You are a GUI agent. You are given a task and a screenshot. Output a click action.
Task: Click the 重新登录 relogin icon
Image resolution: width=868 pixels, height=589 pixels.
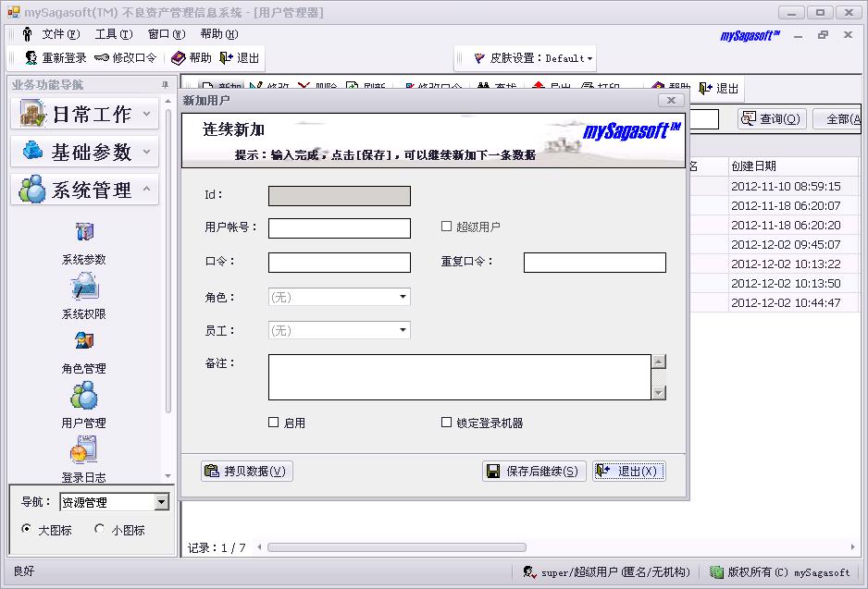coord(31,57)
